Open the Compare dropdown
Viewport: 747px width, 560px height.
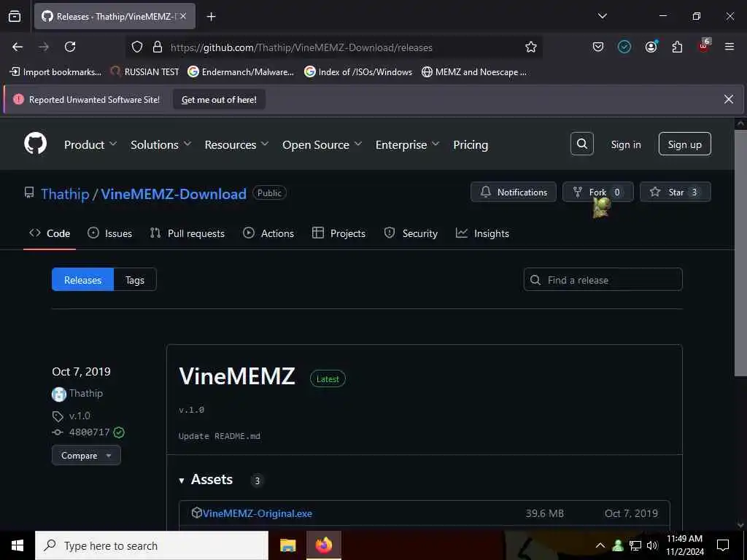86,455
